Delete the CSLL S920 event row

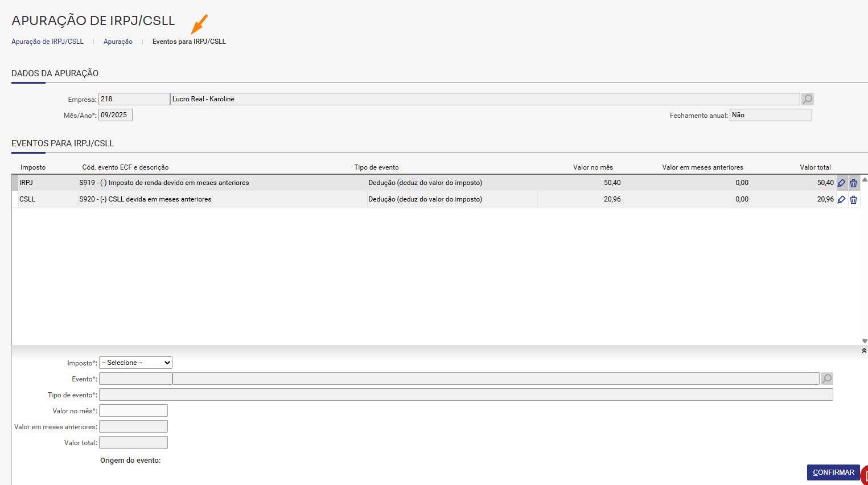853,199
